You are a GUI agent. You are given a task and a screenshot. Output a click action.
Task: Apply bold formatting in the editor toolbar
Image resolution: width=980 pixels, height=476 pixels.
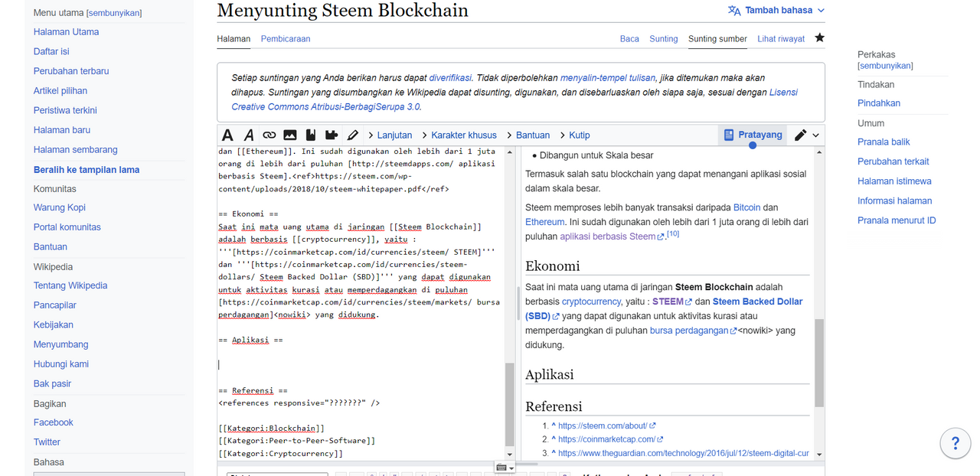pos(227,135)
